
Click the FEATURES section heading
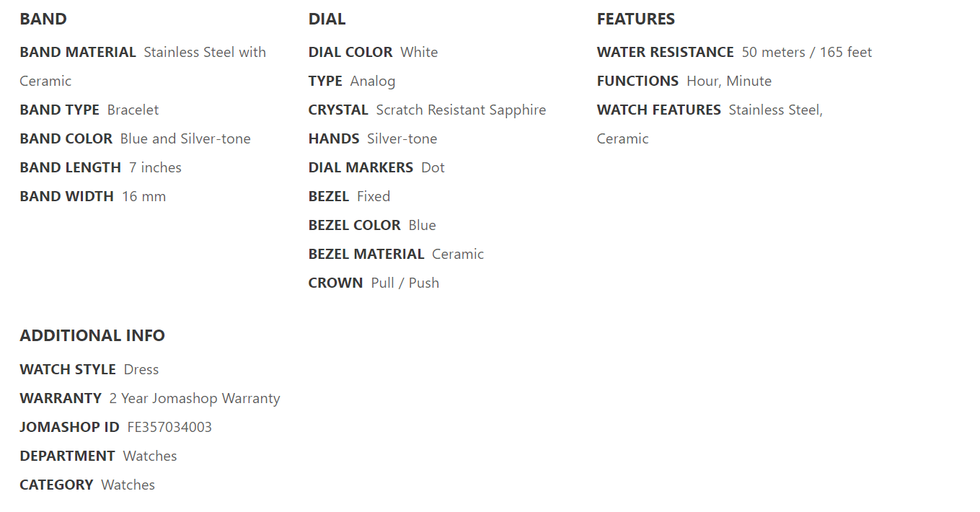(x=635, y=19)
